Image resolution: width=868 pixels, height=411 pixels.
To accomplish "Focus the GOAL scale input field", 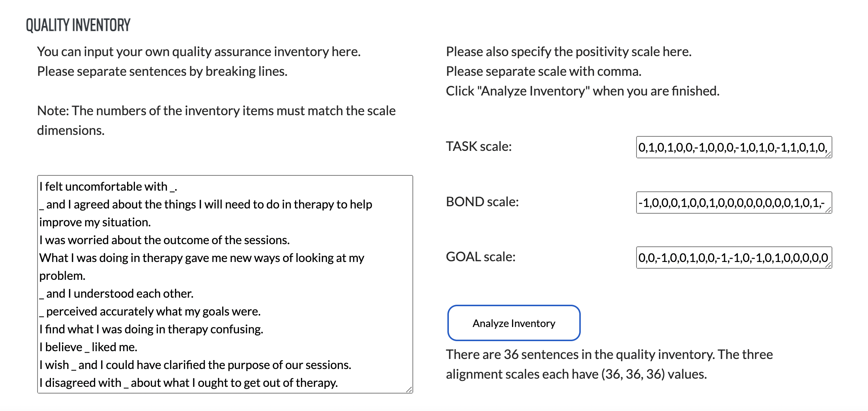I will tap(734, 258).
